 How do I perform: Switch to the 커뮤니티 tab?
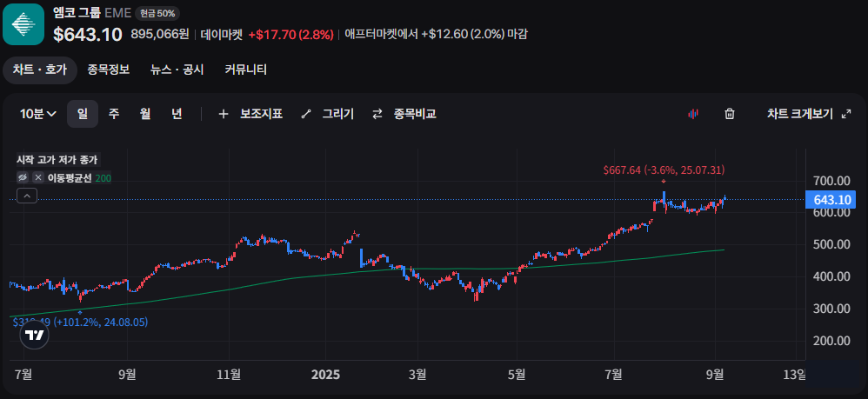pos(246,70)
